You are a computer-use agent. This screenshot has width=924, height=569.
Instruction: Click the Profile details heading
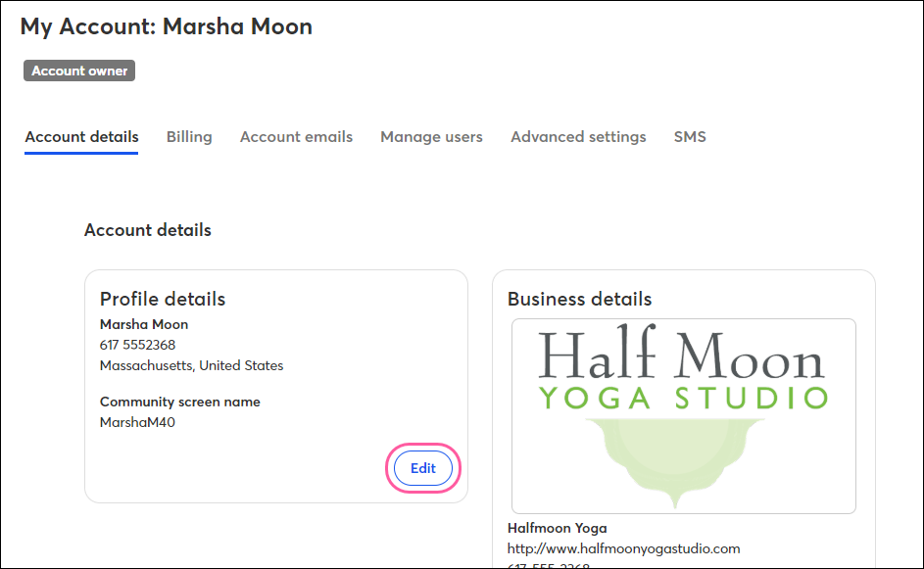[163, 299]
